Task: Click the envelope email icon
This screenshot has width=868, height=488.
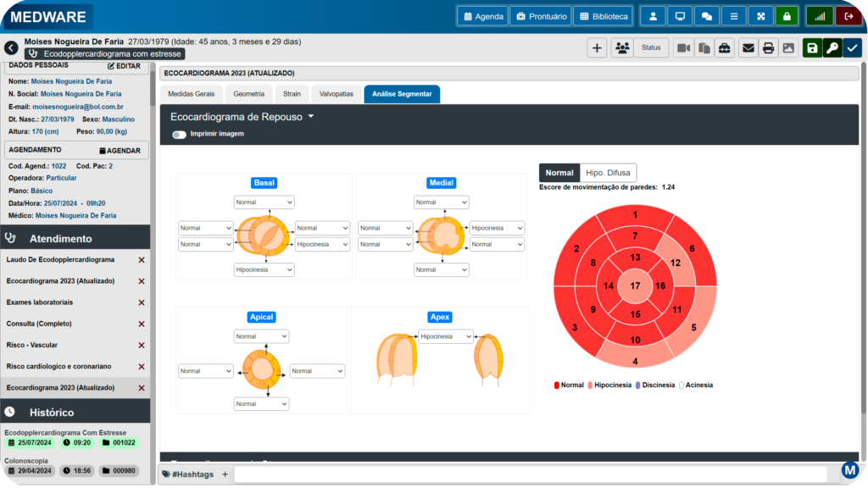Action: point(748,48)
